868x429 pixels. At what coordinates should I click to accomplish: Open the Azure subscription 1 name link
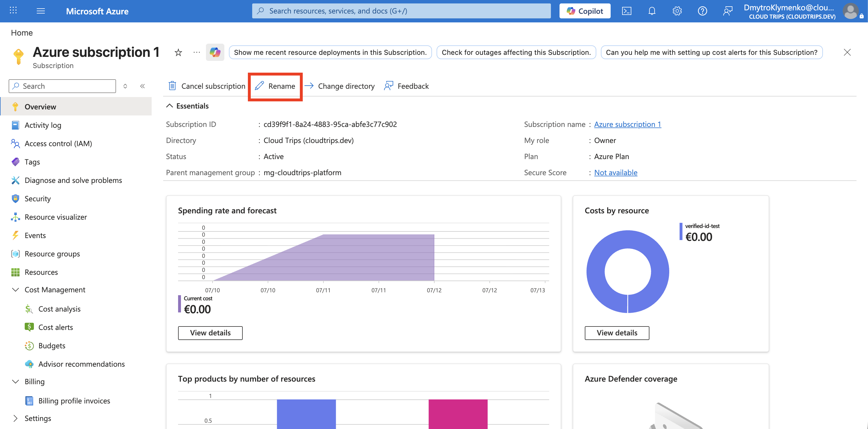click(627, 124)
